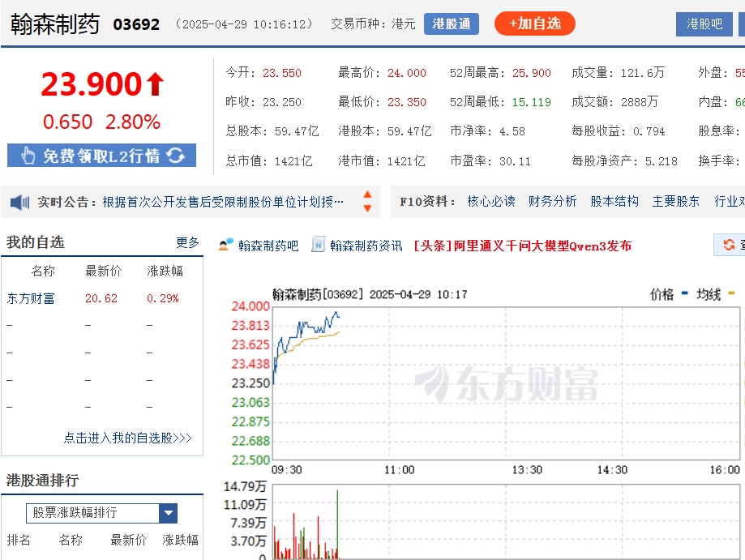Open the 港股吧 forum button
The height and width of the screenshot is (560, 745).
(x=704, y=24)
